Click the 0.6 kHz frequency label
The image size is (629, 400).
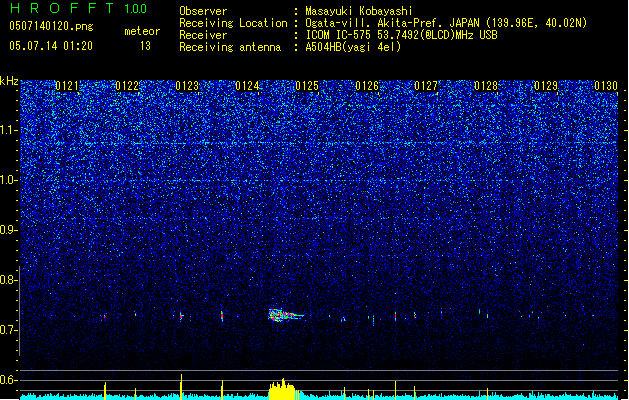pyautogui.click(x=9, y=380)
